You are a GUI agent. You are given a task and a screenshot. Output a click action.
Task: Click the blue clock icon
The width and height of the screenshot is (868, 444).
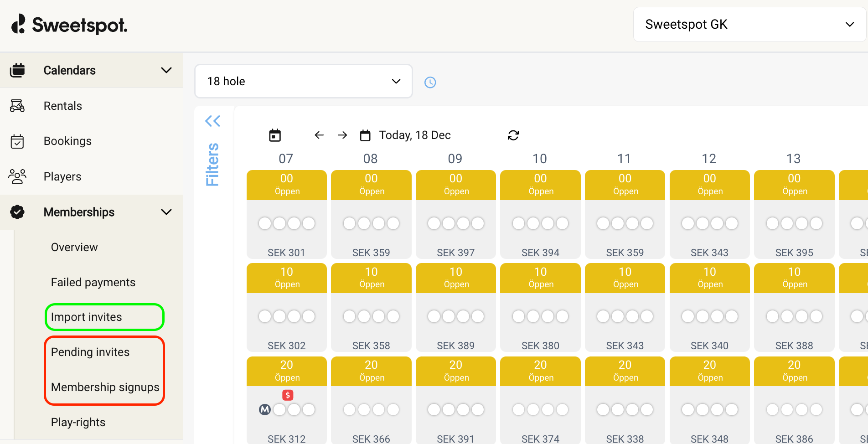pyautogui.click(x=430, y=83)
